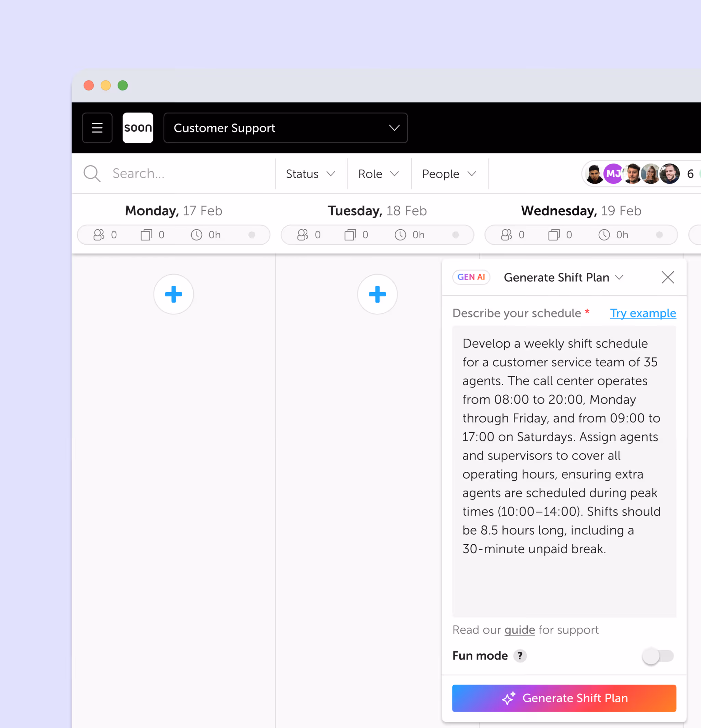Image resolution: width=701 pixels, height=728 pixels.
Task: Click the member count 6
Action: tap(690, 174)
